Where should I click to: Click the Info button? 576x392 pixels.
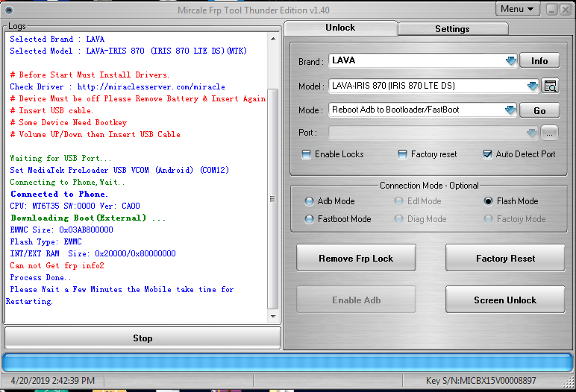coord(539,61)
